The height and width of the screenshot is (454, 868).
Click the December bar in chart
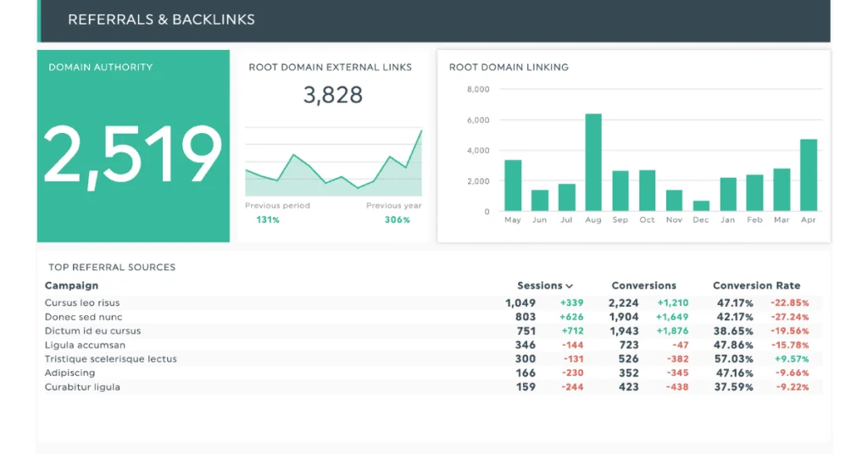[x=701, y=206]
